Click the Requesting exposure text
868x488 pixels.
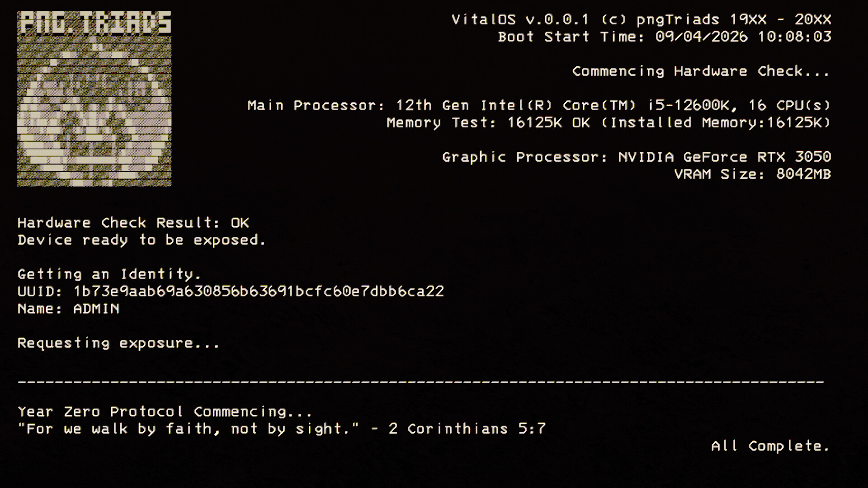coord(118,343)
